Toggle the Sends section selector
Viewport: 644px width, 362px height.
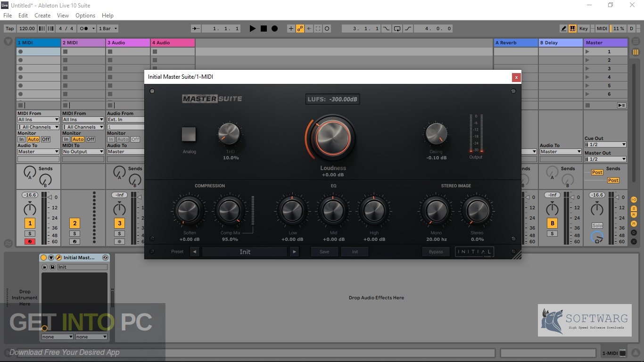[634, 208]
